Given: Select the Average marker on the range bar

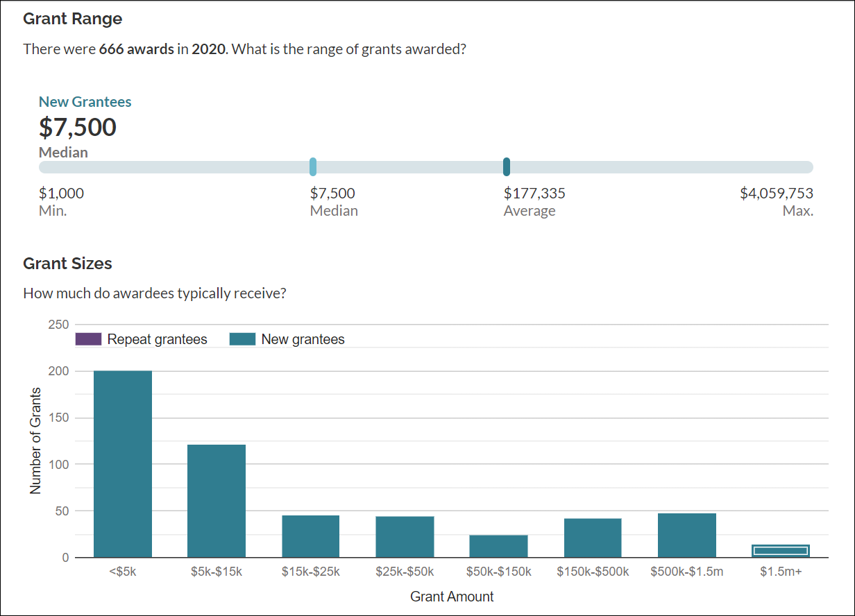Looking at the screenshot, I should 506,167.
